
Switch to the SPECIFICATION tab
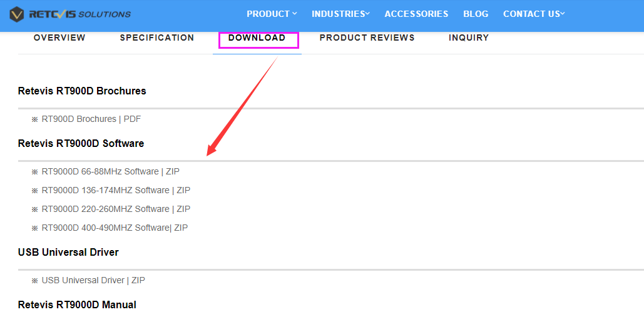point(157,38)
